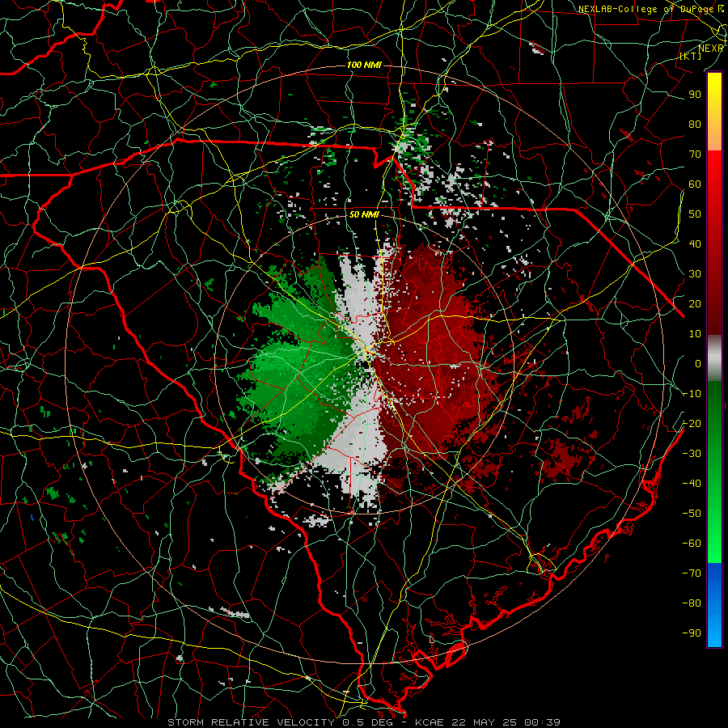The image size is (728, 728).
Task: Click the 'NEXLAB-College of DuPage' credit text
Action: [x=647, y=9]
